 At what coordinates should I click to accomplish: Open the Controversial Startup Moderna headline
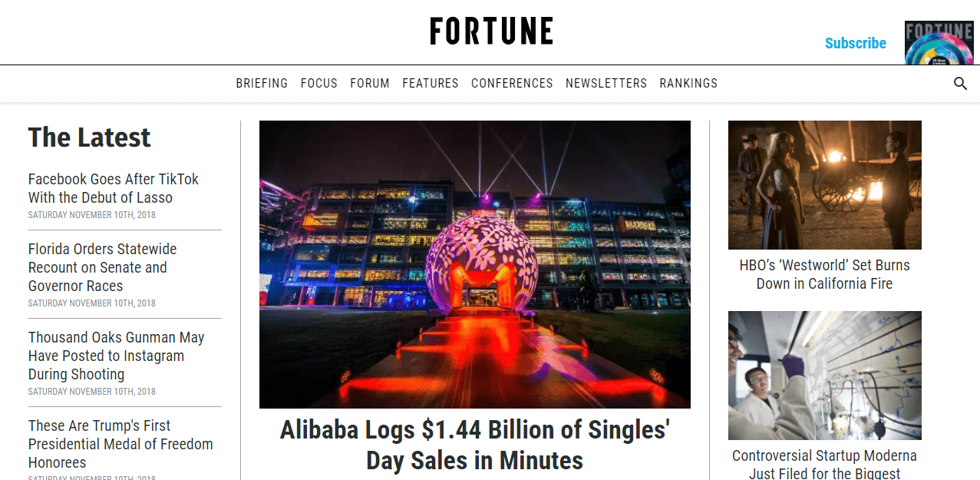tap(824, 465)
